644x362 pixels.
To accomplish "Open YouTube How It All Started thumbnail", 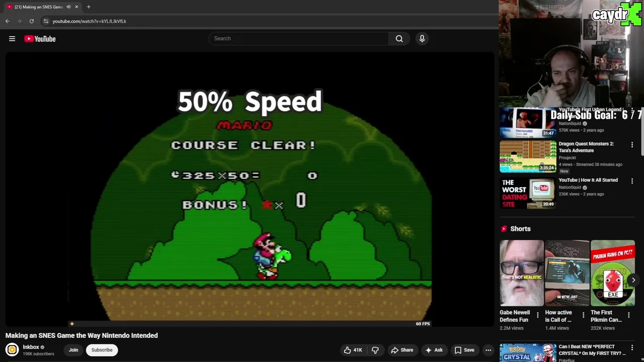I will (528, 193).
